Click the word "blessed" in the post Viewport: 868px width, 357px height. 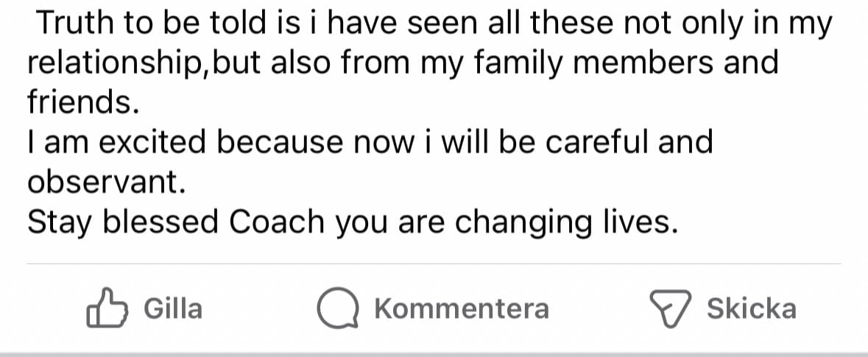[160, 222]
